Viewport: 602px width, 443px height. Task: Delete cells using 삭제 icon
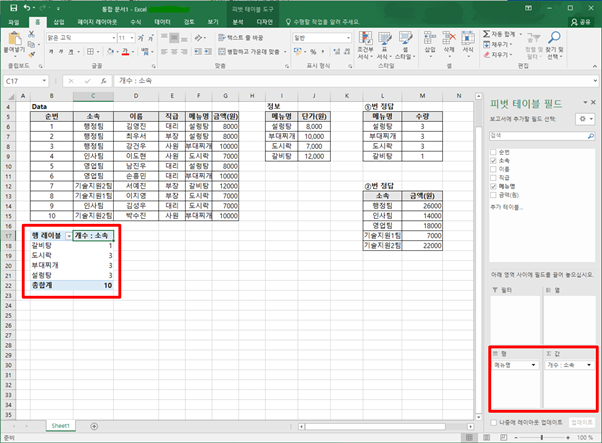click(449, 44)
